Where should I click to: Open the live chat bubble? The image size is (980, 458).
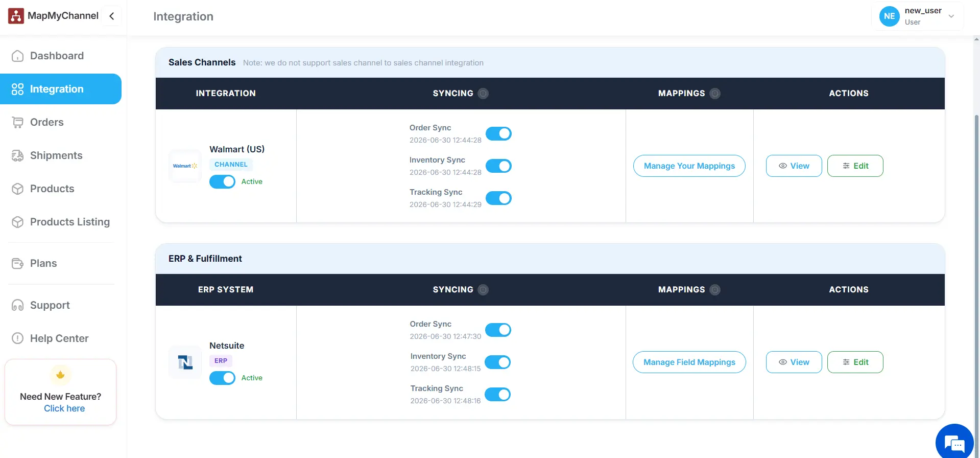[954, 442]
